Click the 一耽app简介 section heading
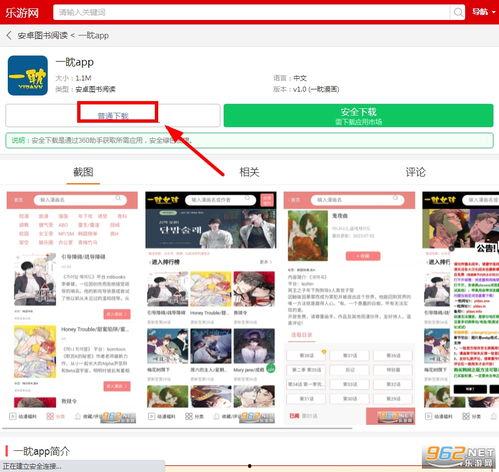The height and width of the screenshot is (472, 499). pos(42,451)
